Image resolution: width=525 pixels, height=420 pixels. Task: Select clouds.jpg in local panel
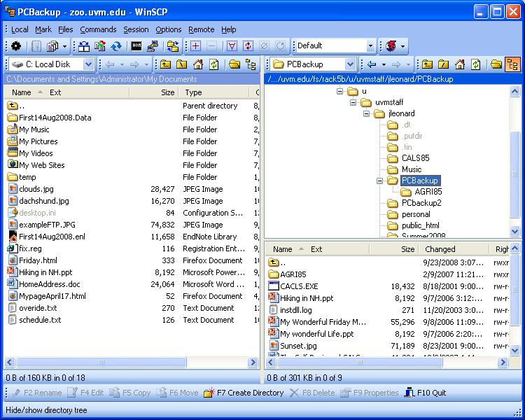[36, 189]
